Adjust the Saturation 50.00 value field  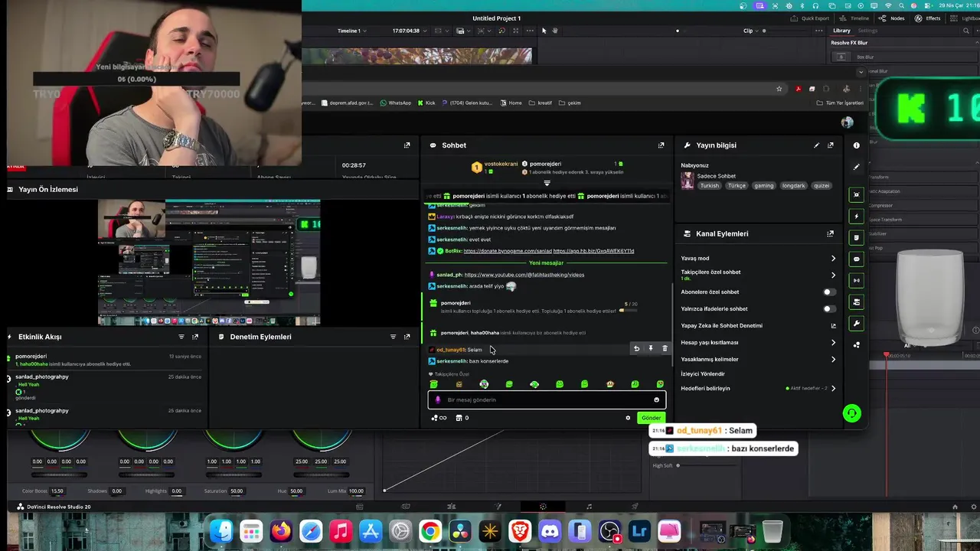(x=237, y=491)
